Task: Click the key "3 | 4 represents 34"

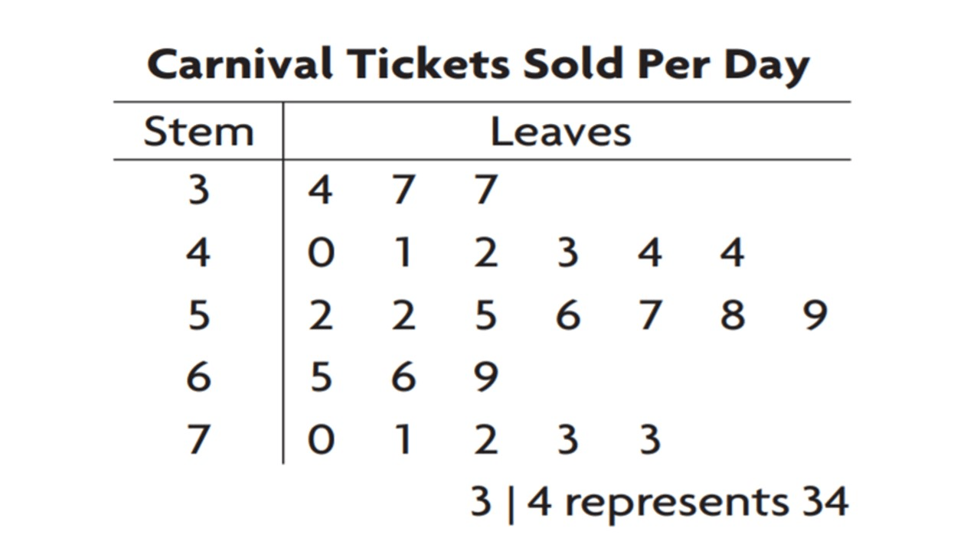Action: (658, 503)
